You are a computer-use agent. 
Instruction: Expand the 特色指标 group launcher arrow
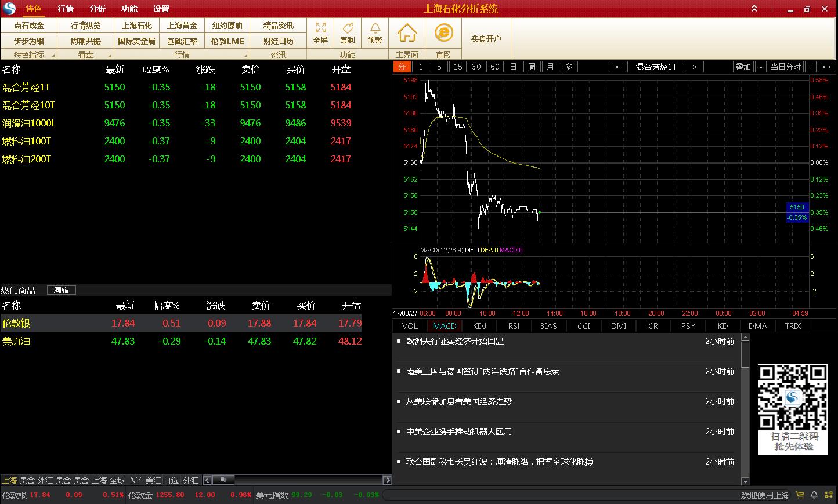(x=53, y=56)
